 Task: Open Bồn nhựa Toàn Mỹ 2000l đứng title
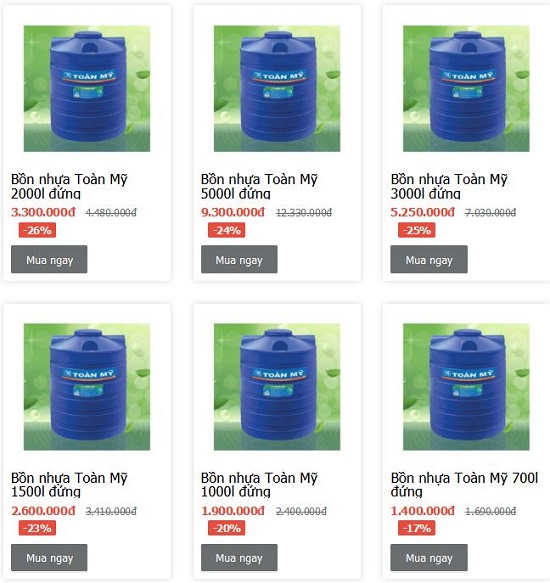[69, 186]
